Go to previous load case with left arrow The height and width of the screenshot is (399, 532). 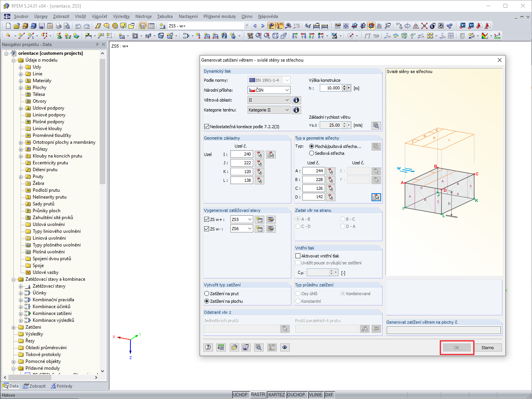[x=255, y=26]
